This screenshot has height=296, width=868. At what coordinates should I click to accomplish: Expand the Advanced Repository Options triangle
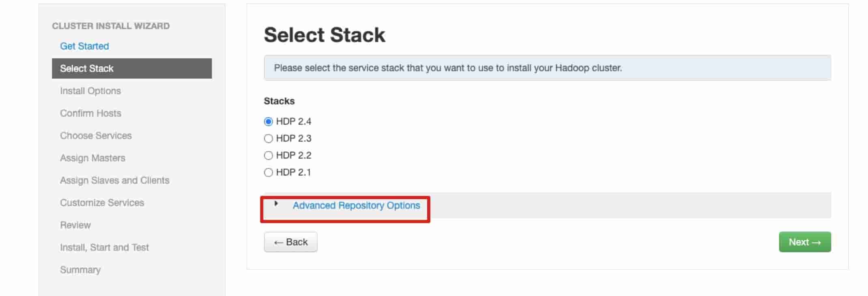[x=276, y=204]
